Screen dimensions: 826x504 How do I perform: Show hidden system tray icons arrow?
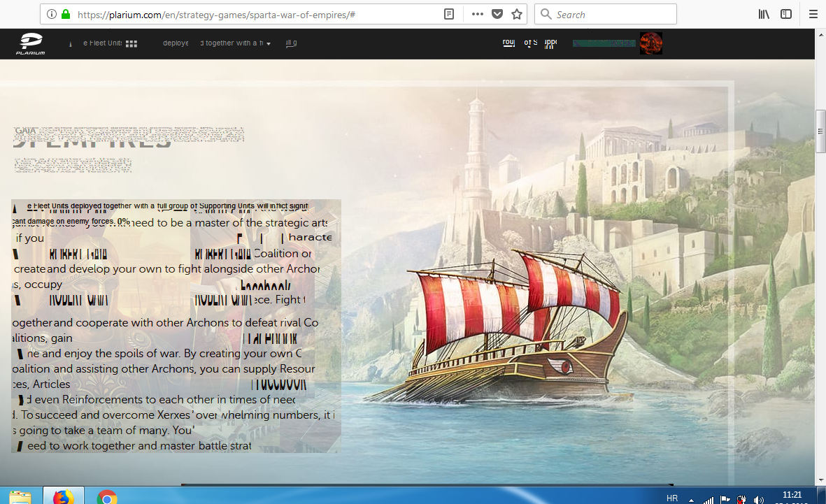692,500
